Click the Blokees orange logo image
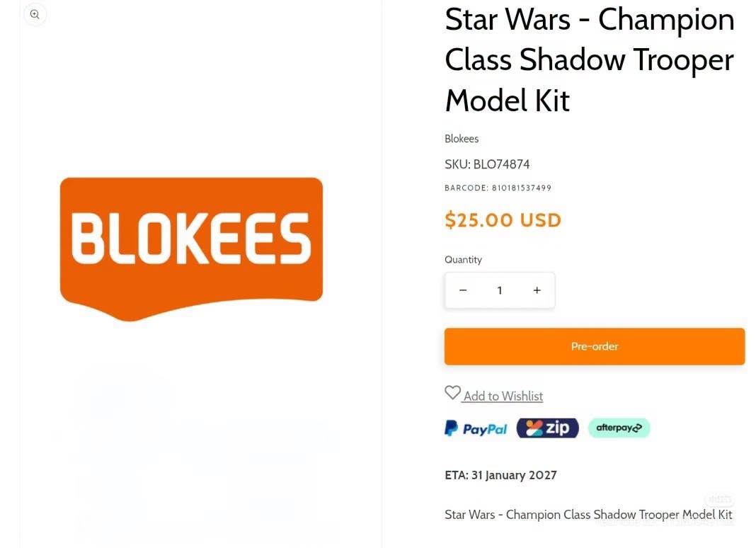 coord(191,249)
